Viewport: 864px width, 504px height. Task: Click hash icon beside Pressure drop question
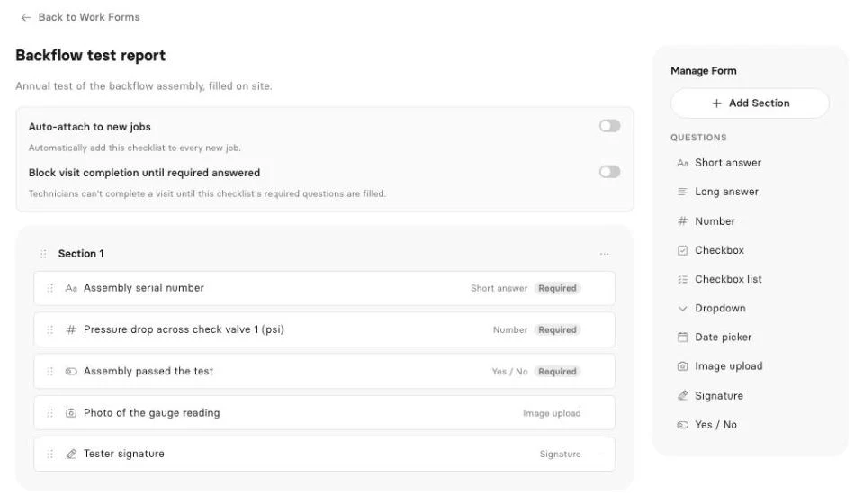(x=71, y=330)
